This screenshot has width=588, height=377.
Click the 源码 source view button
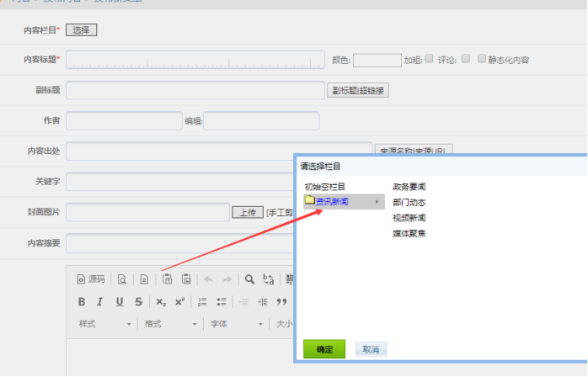tap(91, 279)
